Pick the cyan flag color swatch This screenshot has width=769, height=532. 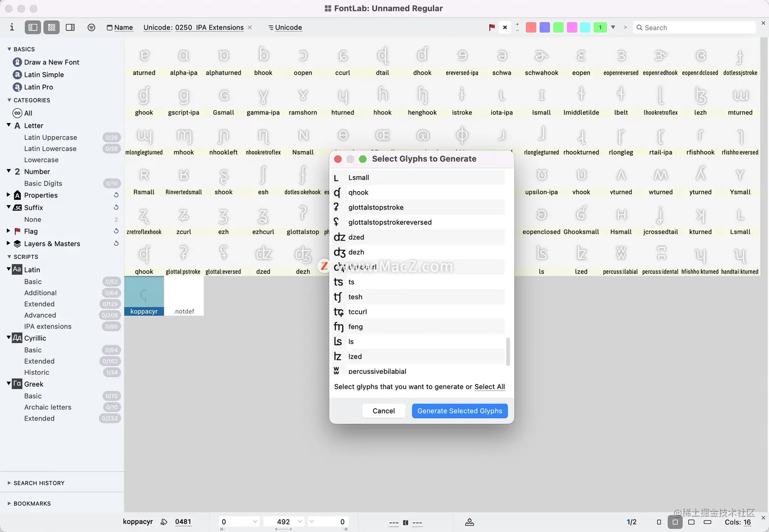pos(585,27)
